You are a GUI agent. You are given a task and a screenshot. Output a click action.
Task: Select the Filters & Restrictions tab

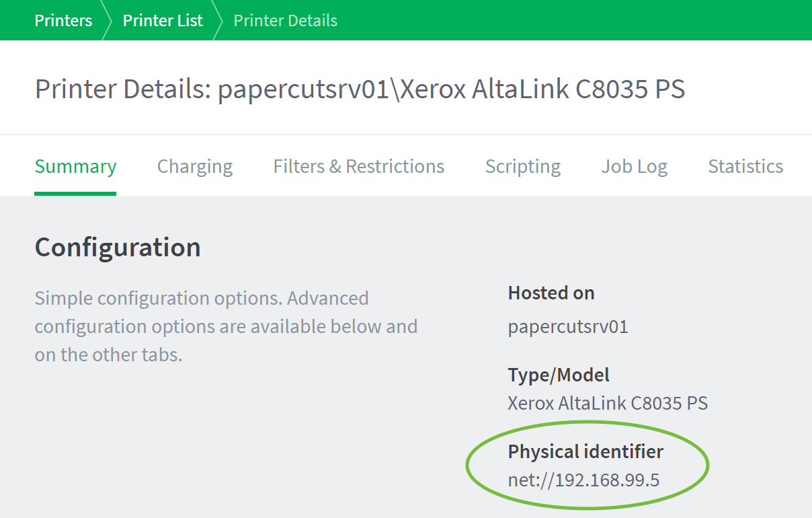point(358,166)
